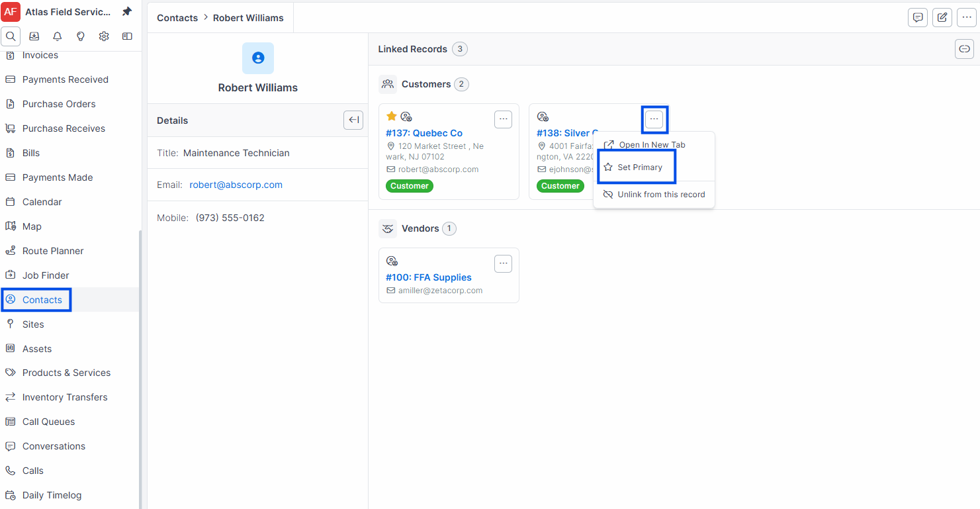Open the Assets icon in the sidebar
This screenshot has width=980, height=509.
[10, 349]
